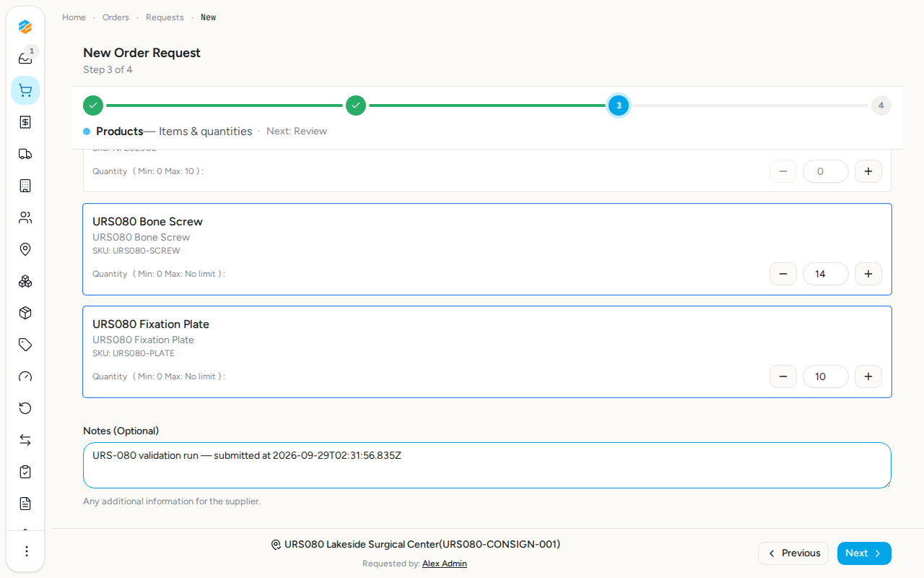924x578 pixels.
Task: Increase URS080 Fixation Plate quantity
Action: [868, 376]
